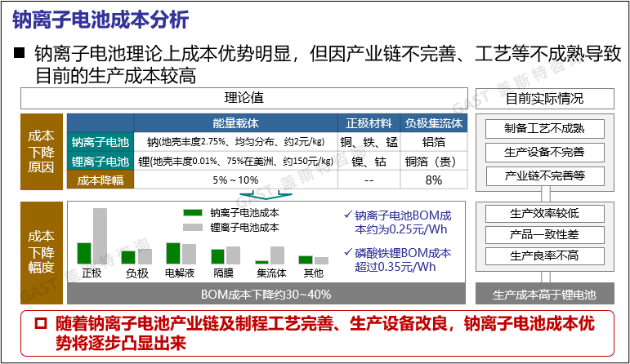Click the red hollow square bullet
The width and height of the screenshot is (630, 364).
click(40, 324)
